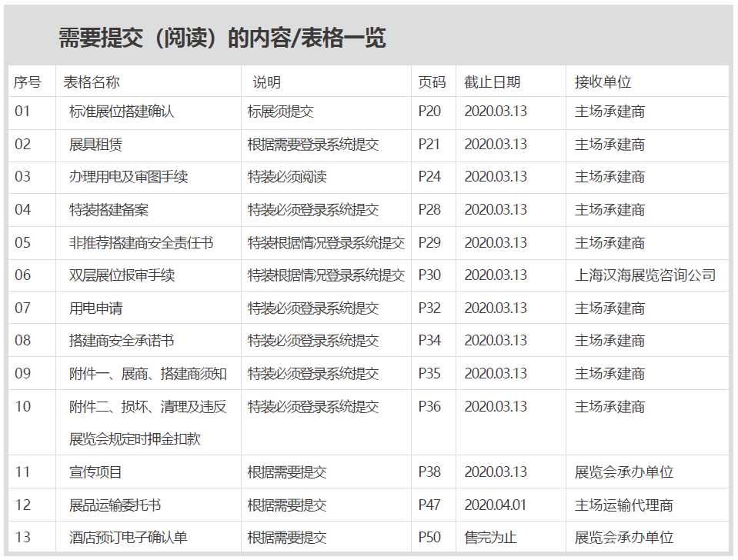Select the '宣传项目' form name

tap(95, 472)
